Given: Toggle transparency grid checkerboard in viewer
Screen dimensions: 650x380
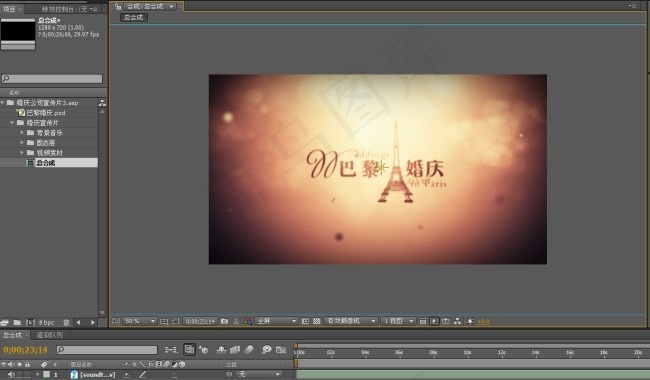Looking at the screenshot, I should coord(317,321).
